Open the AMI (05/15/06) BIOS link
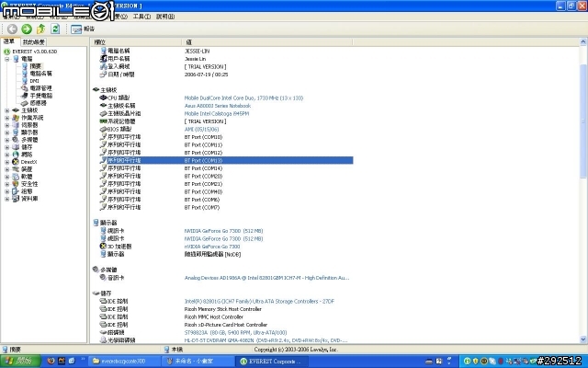588x368 pixels. click(x=201, y=129)
